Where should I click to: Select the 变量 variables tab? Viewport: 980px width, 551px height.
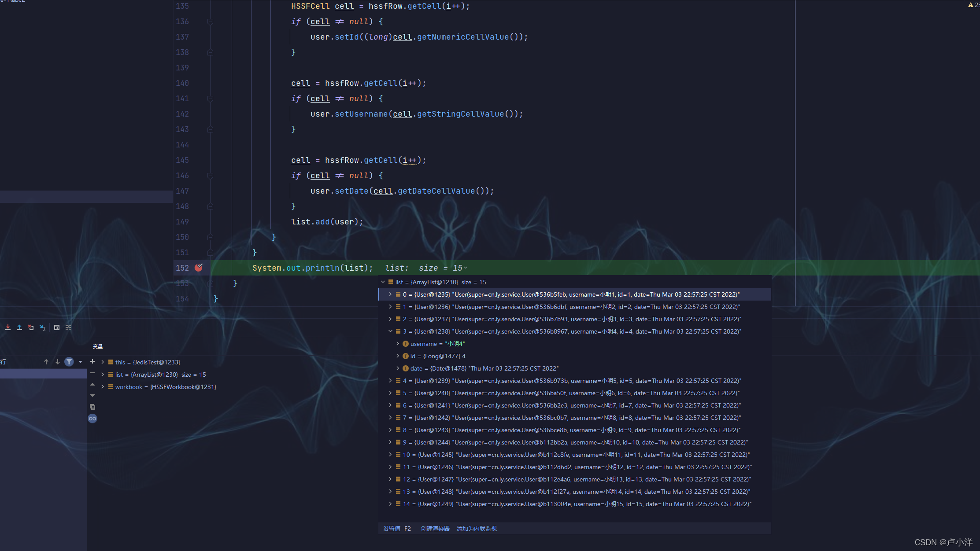tap(98, 346)
